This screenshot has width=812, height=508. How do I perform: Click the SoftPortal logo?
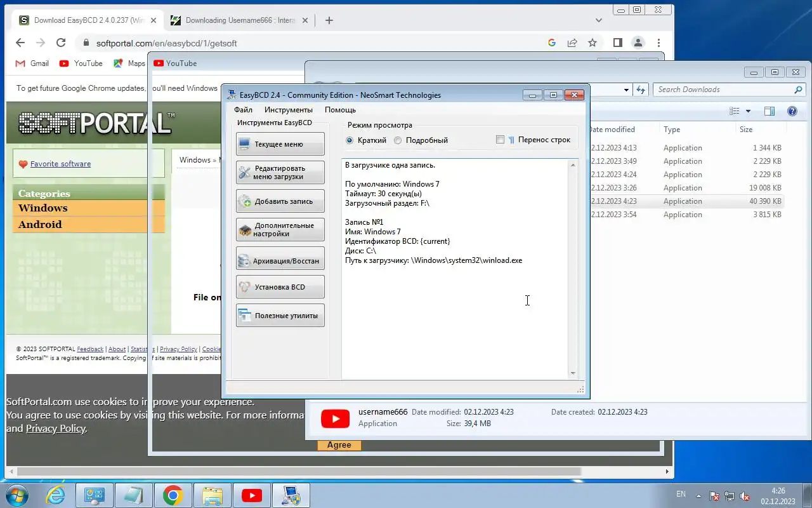point(95,123)
